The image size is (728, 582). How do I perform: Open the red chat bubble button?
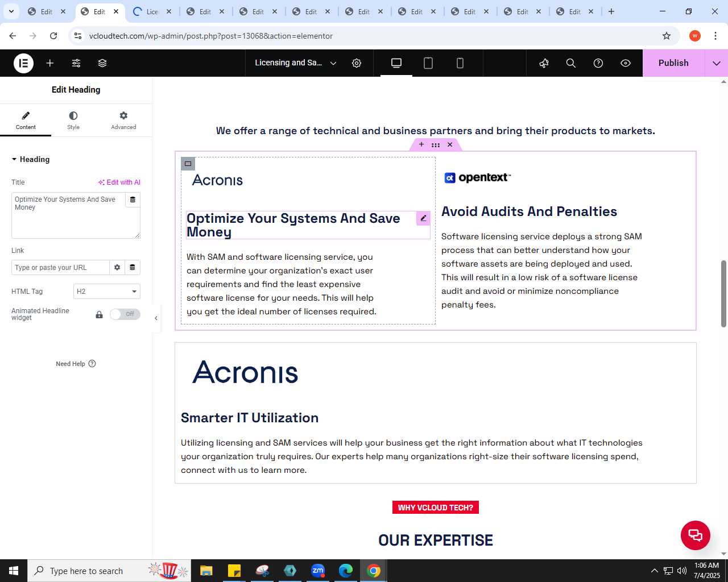coord(696,535)
